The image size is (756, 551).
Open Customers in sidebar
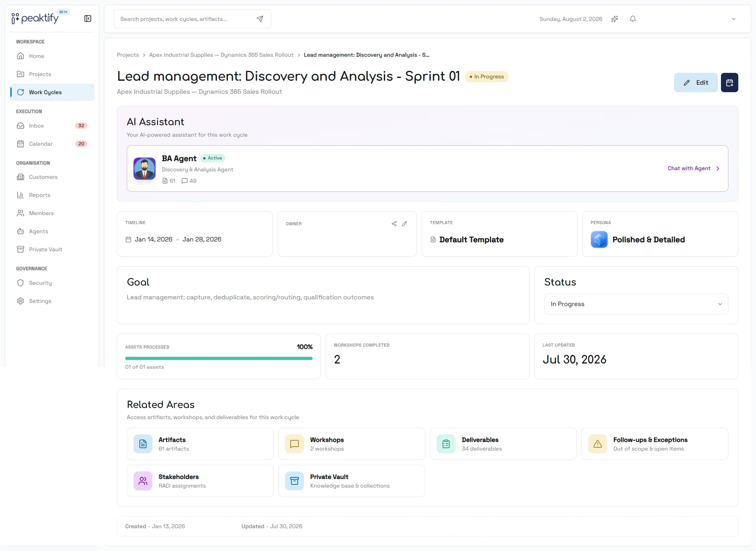click(x=52, y=177)
